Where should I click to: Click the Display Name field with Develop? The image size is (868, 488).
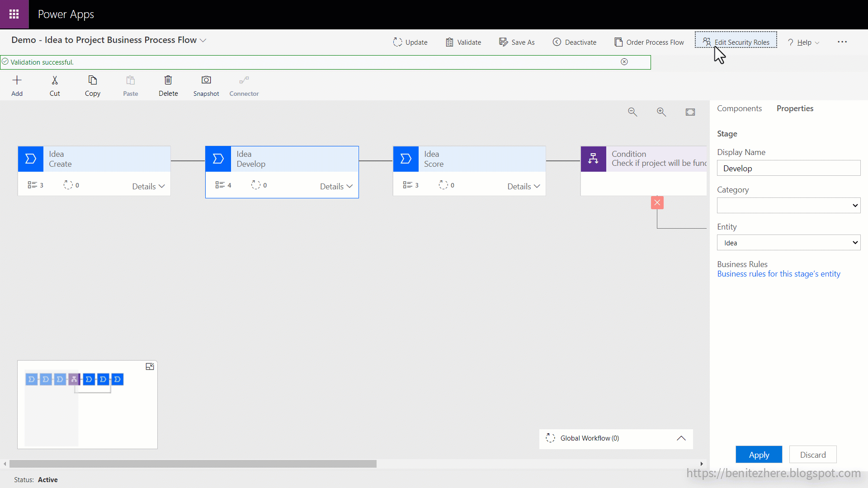click(x=788, y=169)
